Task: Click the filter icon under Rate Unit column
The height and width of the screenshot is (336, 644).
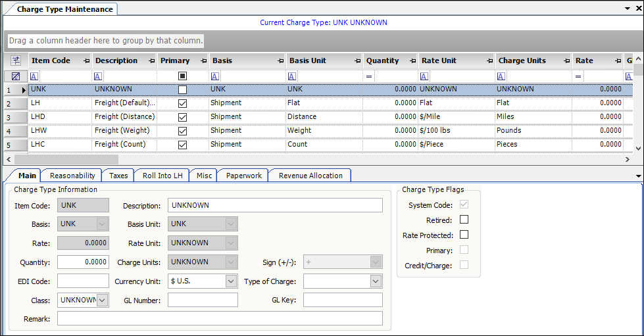Action: point(423,76)
